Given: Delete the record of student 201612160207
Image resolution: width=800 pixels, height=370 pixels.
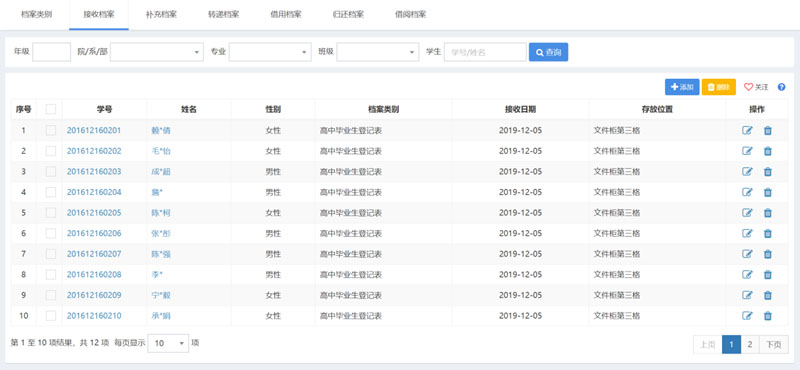Looking at the screenshot, I should pos(767,254).
